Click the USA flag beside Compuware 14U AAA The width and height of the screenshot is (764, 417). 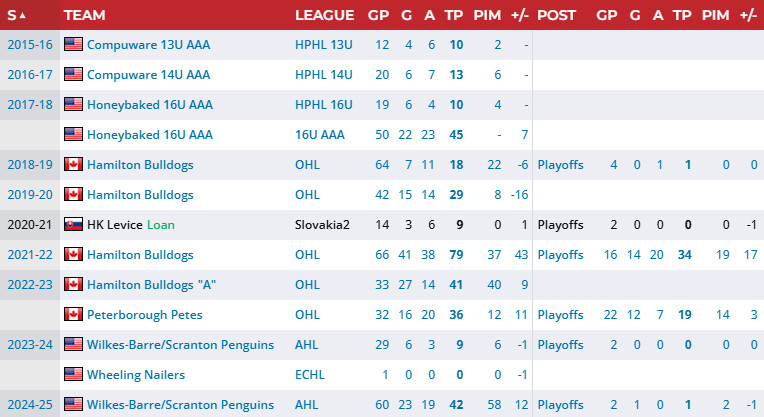(73, 75)
